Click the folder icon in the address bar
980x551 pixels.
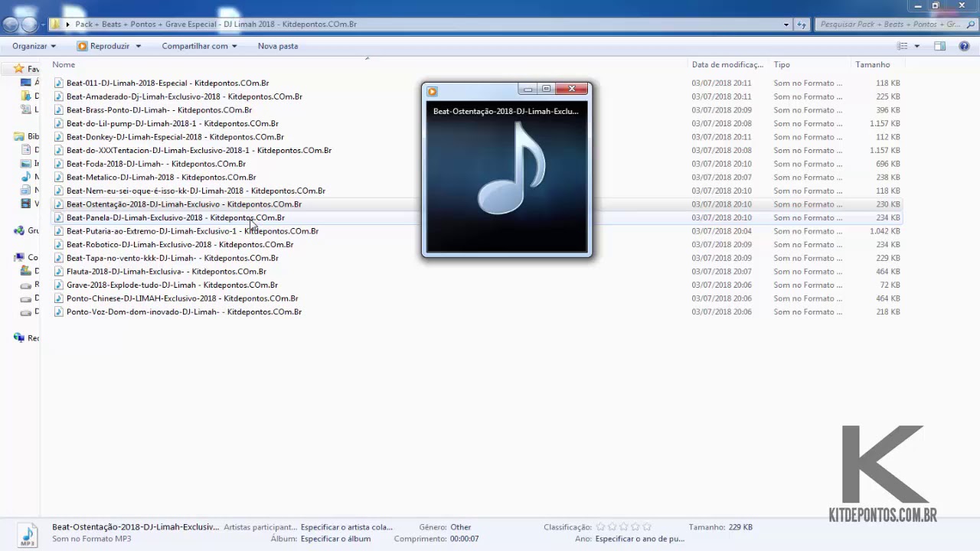click(56, 24)
